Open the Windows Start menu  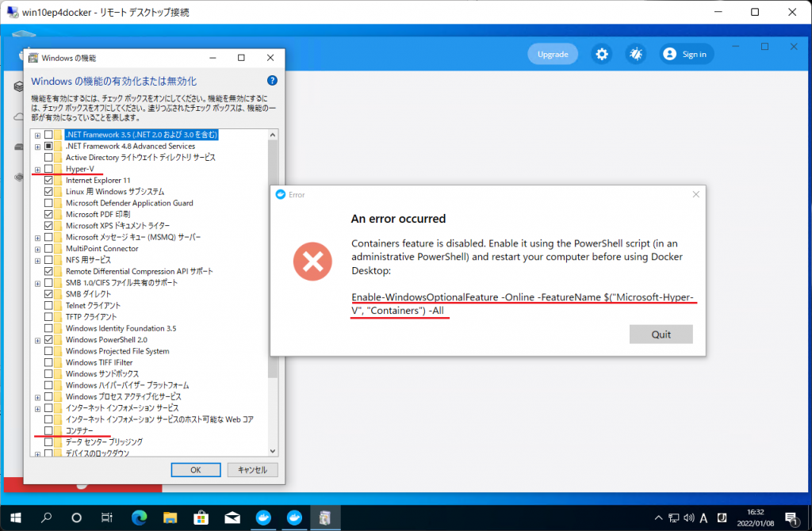click(x=16, y=518)
